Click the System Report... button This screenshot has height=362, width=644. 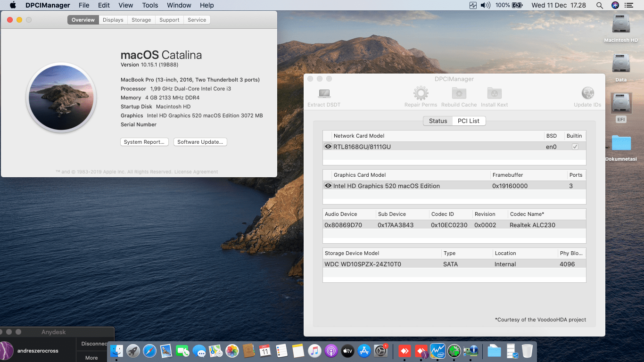(144, 142)
